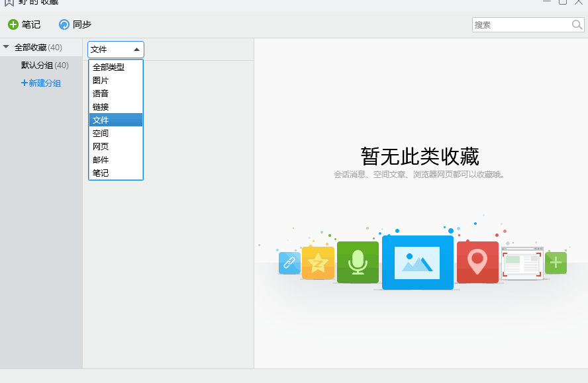
Task: Collapse 全部收藏 using its triangle expander
Action: pos(5,47)
